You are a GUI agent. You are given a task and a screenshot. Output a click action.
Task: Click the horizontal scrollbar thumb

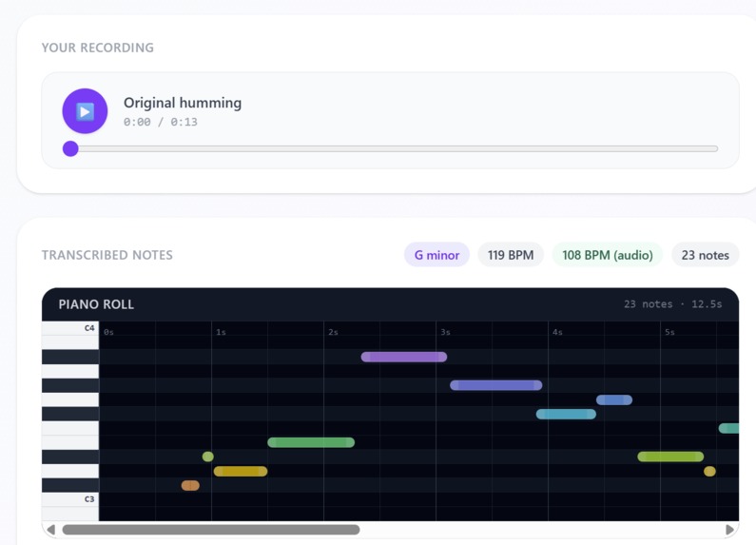211,530
